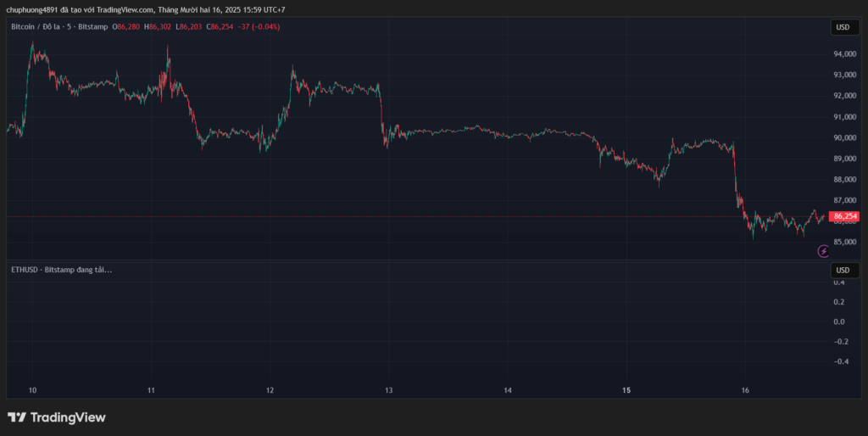Select bold date 15 on the time axis
Viewport: 868px width, 436px height.
click(626, 390)
